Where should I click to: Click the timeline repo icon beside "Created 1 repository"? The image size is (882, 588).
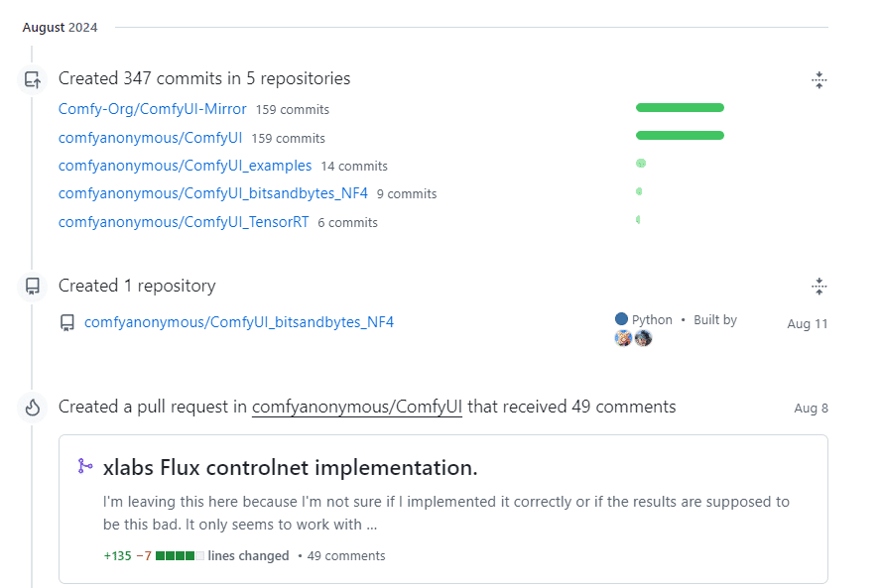pyautogui.click(x=33, y=287)
